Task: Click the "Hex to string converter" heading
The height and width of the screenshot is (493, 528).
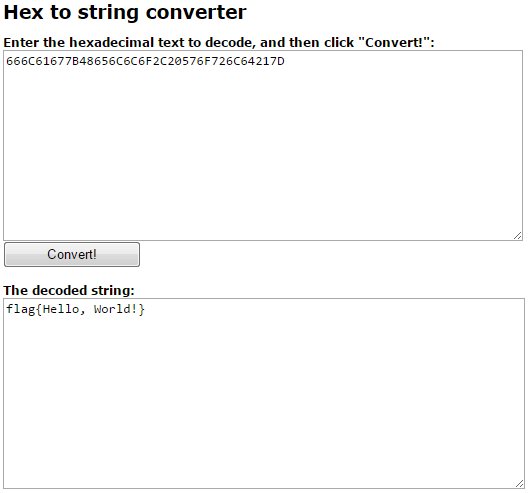Action: click(125, 12)
